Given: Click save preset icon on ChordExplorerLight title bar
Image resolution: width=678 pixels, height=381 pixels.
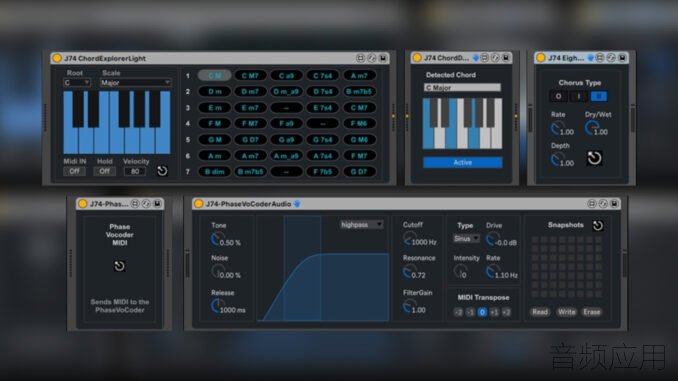Looking at the screenshot, I should [383, 58].
